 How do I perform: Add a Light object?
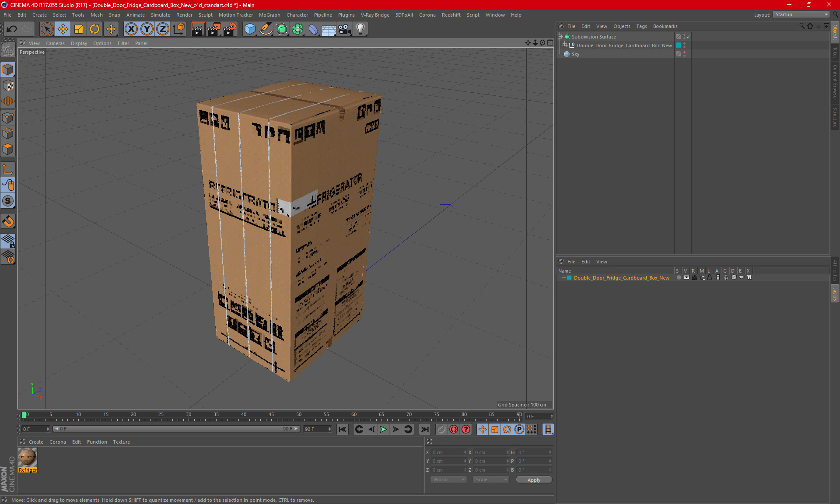point(360,29)
